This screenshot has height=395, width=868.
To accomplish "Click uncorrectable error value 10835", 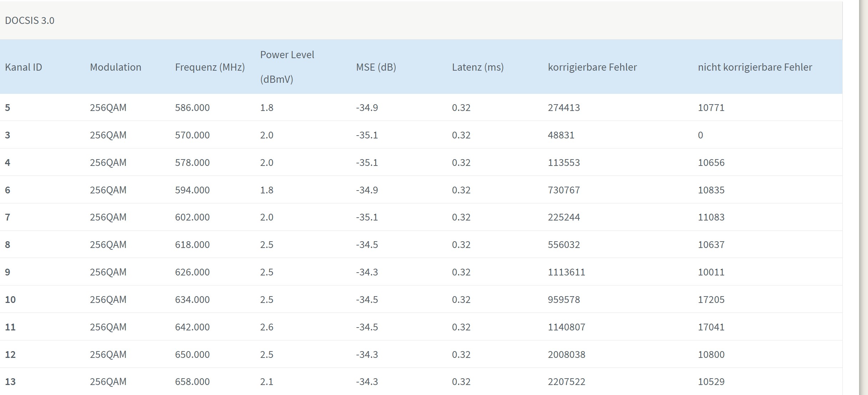I will pyautogui.click(x=711, y=190).
